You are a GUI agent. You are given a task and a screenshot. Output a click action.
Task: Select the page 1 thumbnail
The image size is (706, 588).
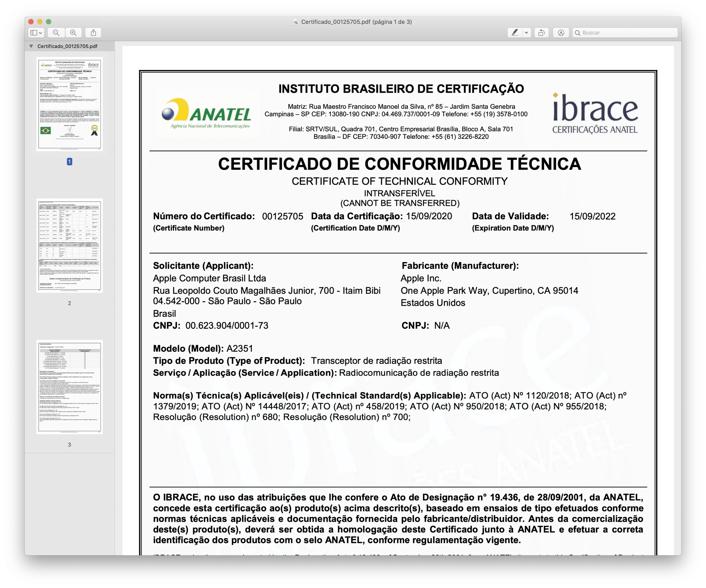pos(69,104)
